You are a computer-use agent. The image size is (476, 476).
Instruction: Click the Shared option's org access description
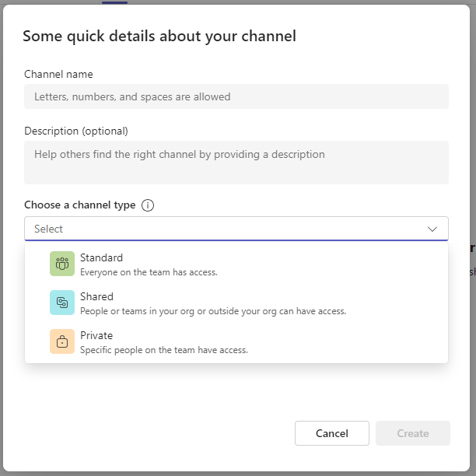coord(212,311)
